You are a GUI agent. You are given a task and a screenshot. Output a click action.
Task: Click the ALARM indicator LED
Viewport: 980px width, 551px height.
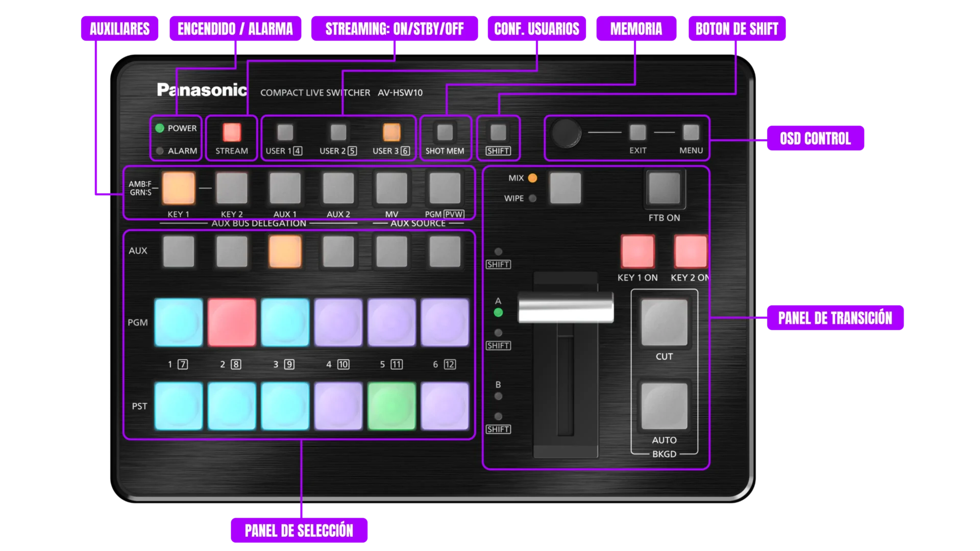point(160,151)
